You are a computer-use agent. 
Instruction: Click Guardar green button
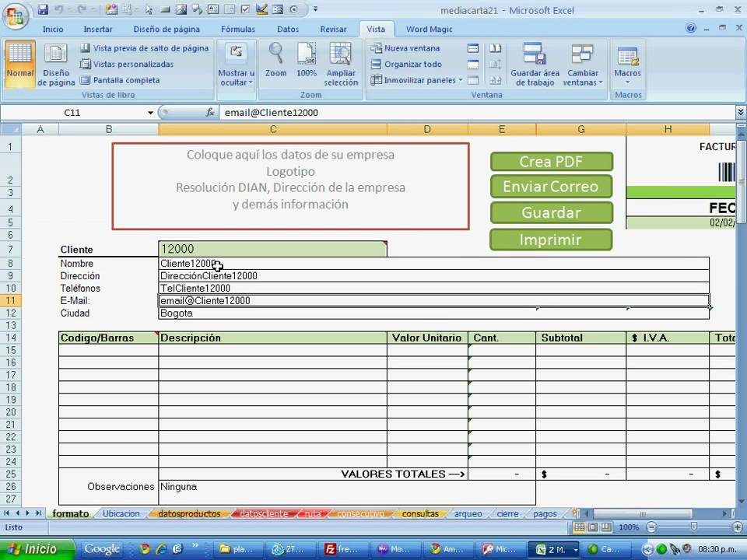coord(551,212)
